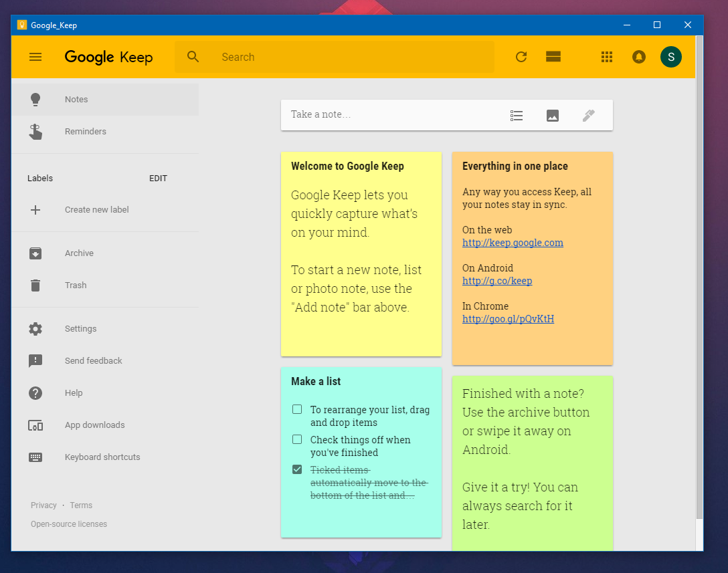The image size is (728, 573).
Task: Click the 'On Android' text
Action: point(488,268)
